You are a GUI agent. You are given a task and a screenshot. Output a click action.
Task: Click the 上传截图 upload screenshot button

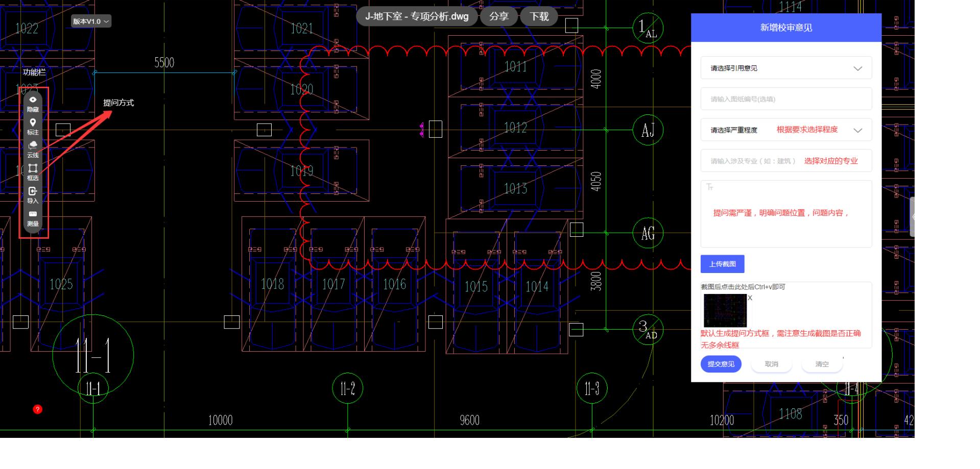point(722,264)
